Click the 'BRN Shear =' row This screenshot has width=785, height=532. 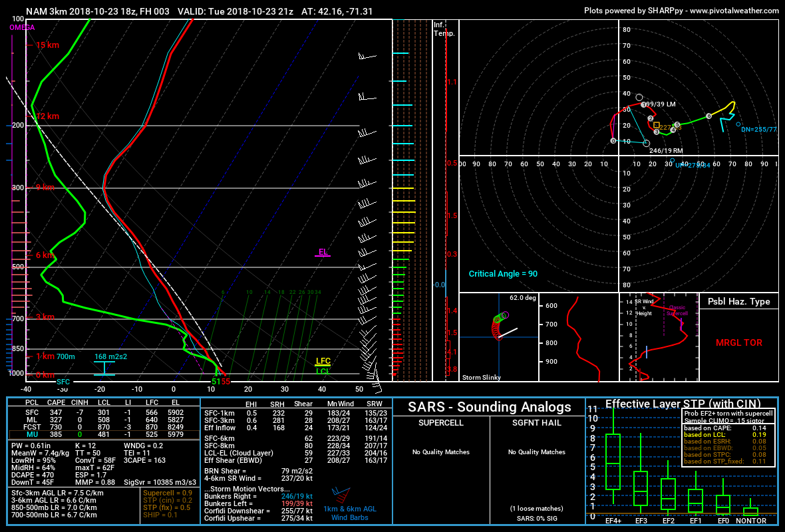pyautogui.click(x=258, y=471)
